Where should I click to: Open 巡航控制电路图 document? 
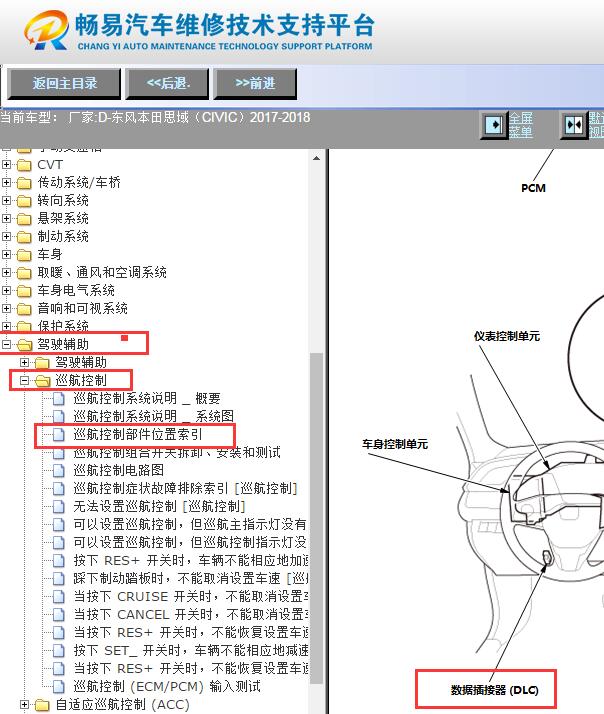coord(119,470)
